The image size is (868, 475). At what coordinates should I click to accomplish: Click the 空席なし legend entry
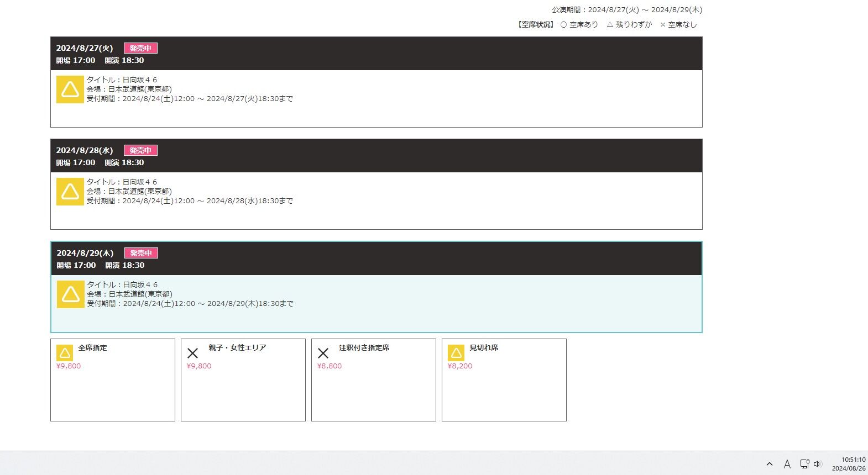678,24
